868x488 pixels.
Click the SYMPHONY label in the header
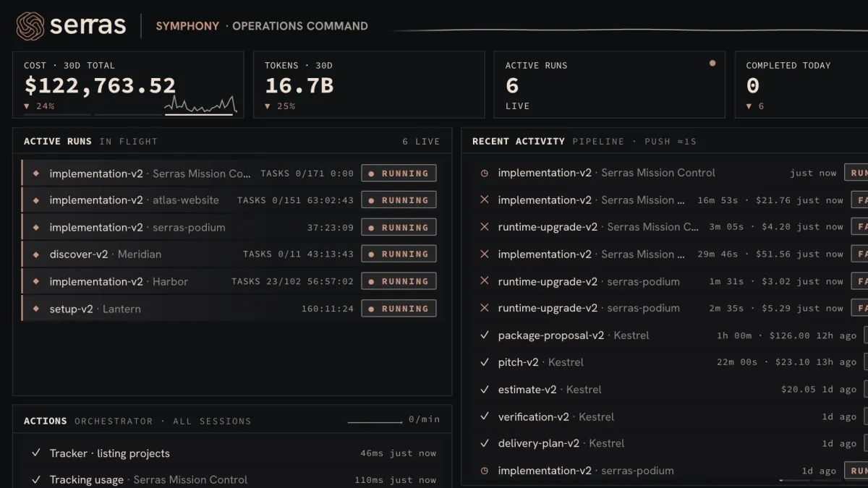[x=187, y=26]
